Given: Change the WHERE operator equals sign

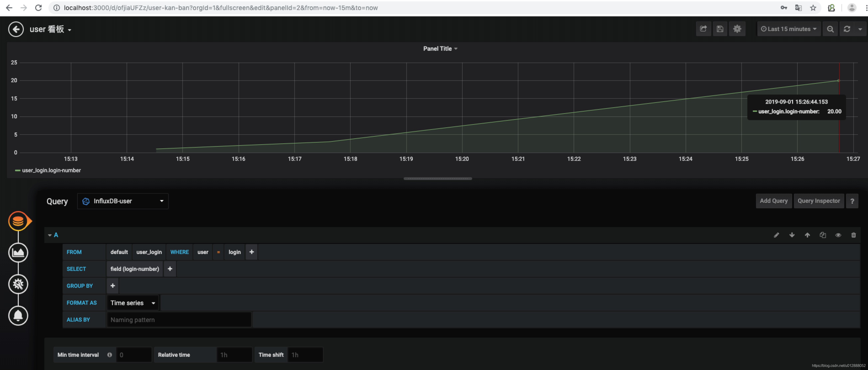Looking at the screenshot, I should click(x=218, y=252).
